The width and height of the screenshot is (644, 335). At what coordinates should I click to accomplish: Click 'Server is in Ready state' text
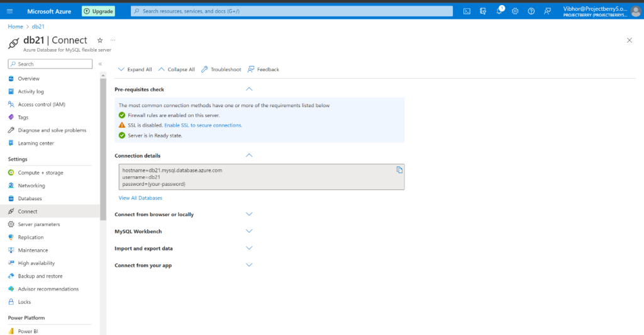point(155,135)
